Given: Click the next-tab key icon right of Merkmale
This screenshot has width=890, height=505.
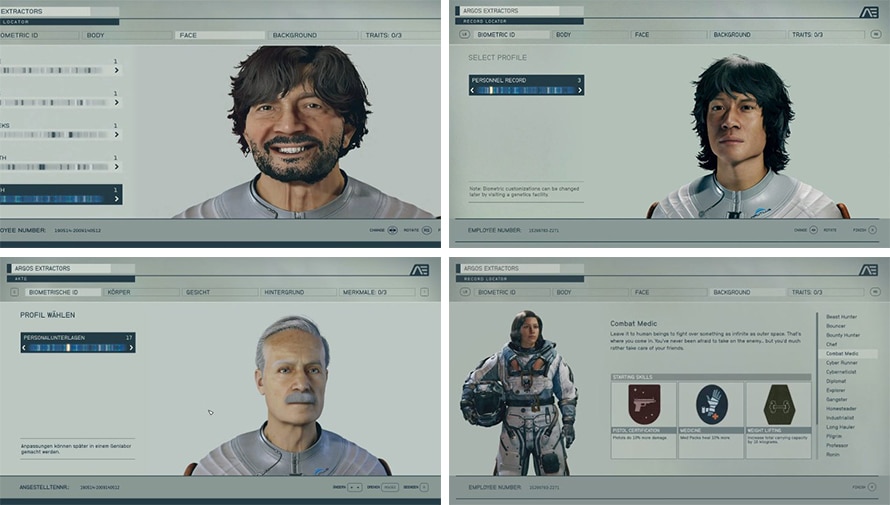Looking at the screenshot, I should pyautogui.click(x=424, y=292).
